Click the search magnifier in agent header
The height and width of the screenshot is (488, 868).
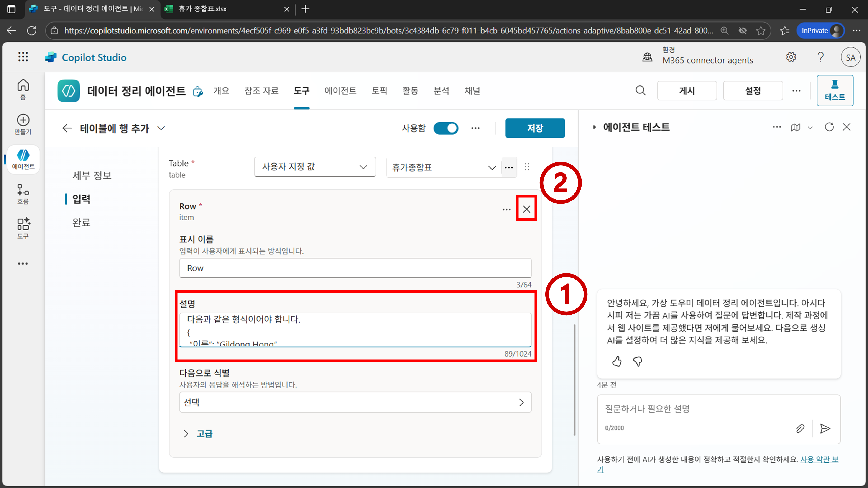pyautogui.click(x=640, y=91)
